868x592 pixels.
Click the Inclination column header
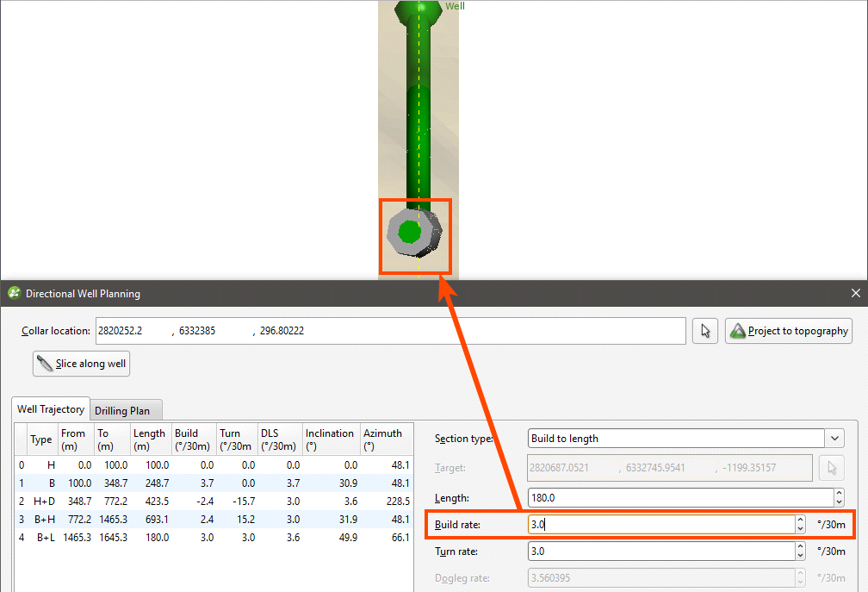click(330, 439)
